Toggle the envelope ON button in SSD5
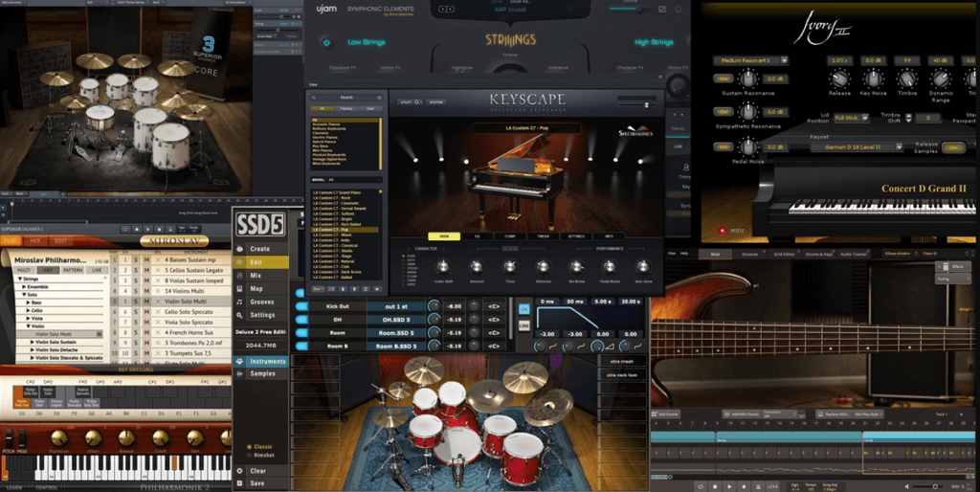 [x=523, y=309]
